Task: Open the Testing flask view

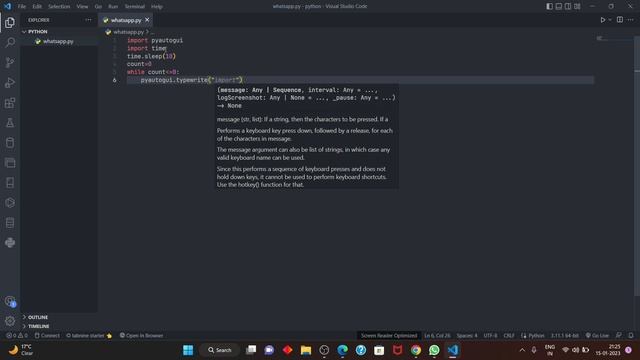Action: (10, 122)
